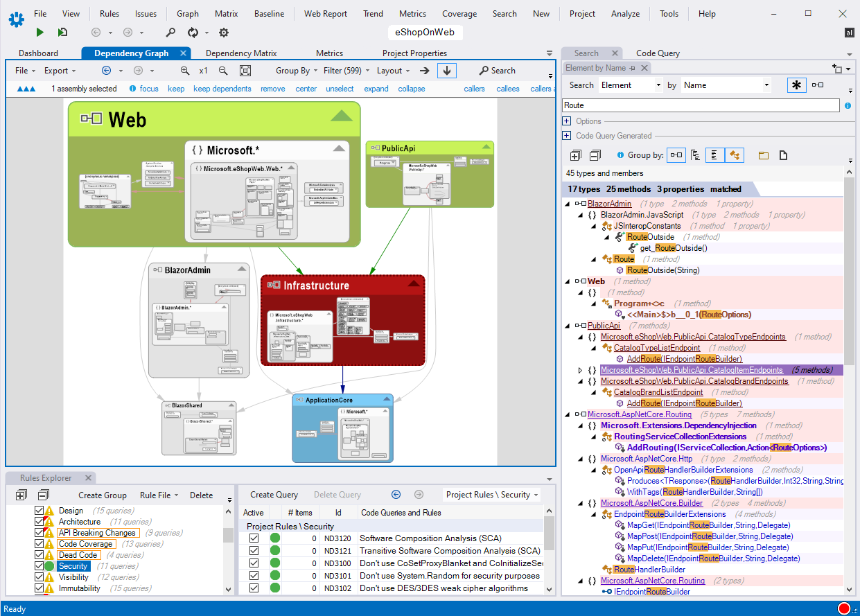
Task: Open the Name search criteria combo box
Action: 726,85
